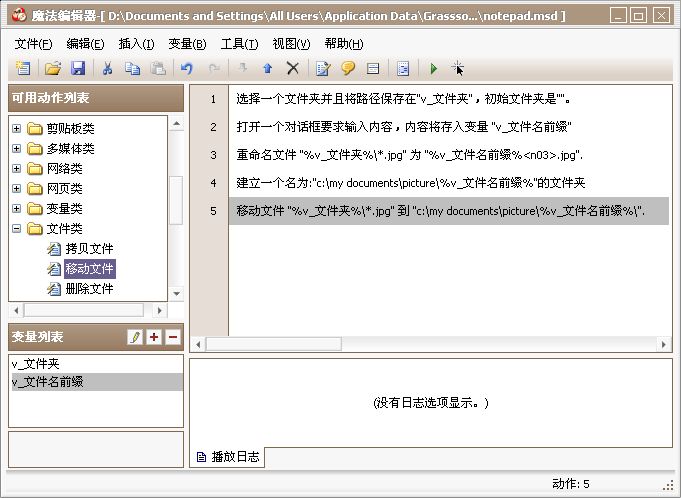
Task: Click the Delete action X icon
Action: pos(293,68)
